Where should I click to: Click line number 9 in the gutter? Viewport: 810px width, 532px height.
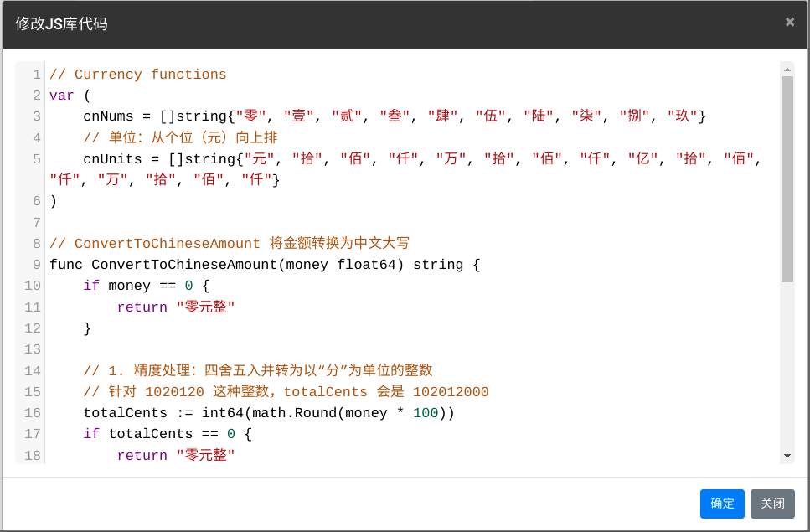point(36,265)
